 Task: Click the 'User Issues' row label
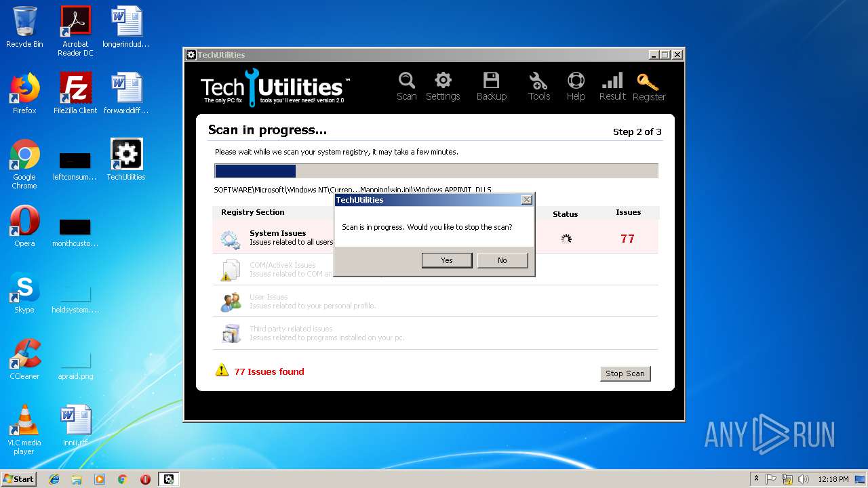tap(269, 297)
